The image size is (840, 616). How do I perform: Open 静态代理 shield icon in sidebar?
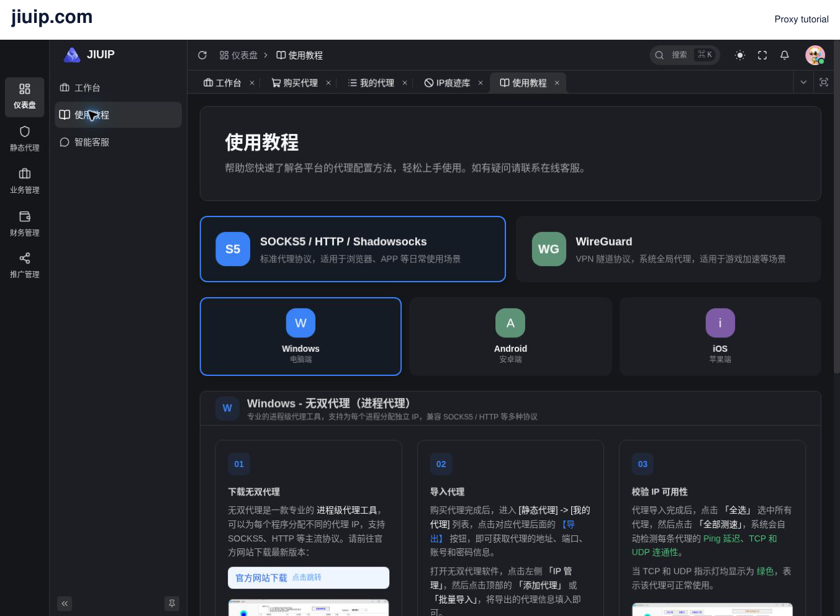pyautogui.click(x=25, y=139)
